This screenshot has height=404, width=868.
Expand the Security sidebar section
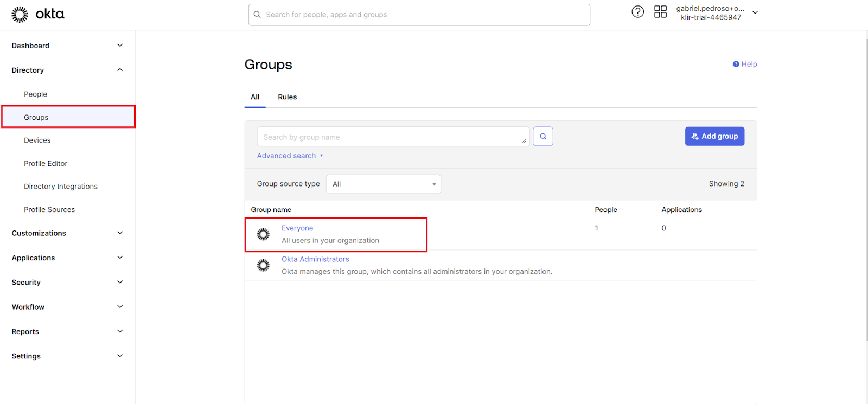click(120, 282)
